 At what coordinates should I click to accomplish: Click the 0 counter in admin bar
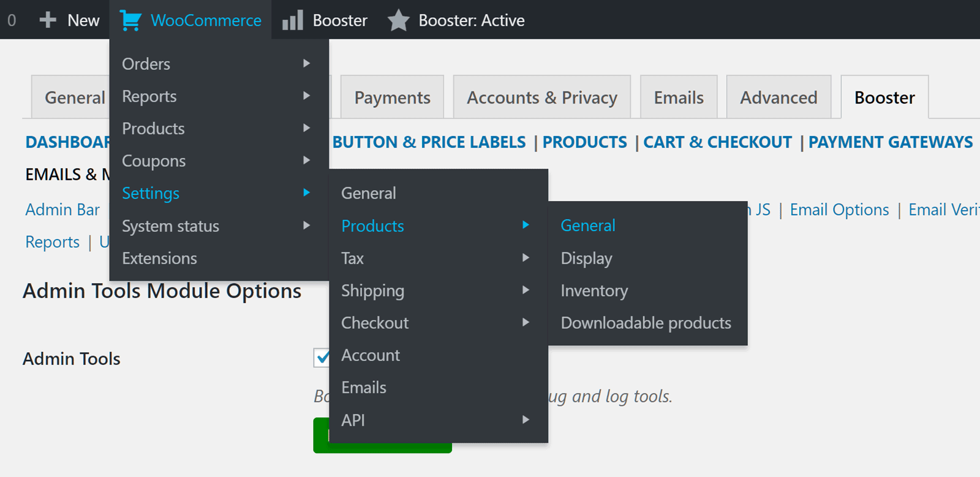pos(12,20)
